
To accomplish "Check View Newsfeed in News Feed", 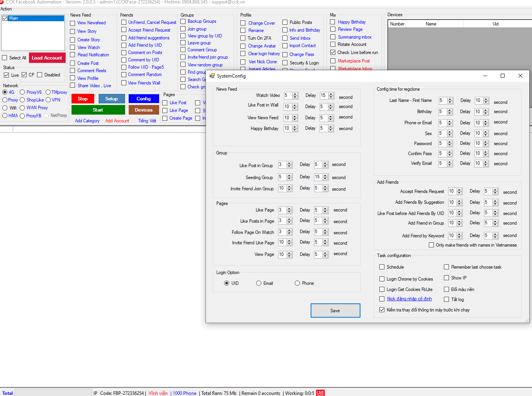I will (x=72, y=23).
